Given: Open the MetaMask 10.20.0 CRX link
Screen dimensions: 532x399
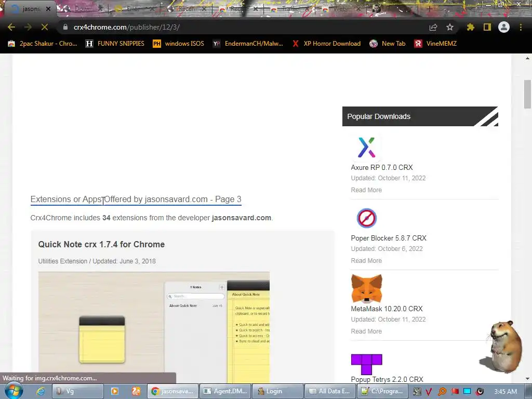Looking at the screenshot, I should click(387, 309).
